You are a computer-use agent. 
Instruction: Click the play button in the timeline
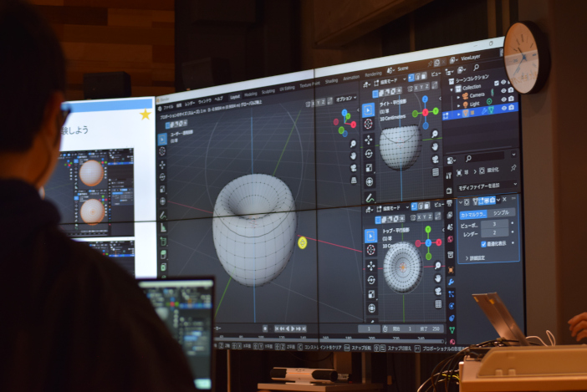[293, 328]
